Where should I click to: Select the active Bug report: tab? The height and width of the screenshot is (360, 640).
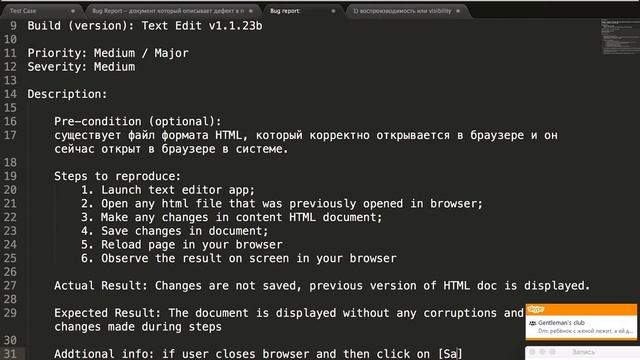(x=302, y=11)
